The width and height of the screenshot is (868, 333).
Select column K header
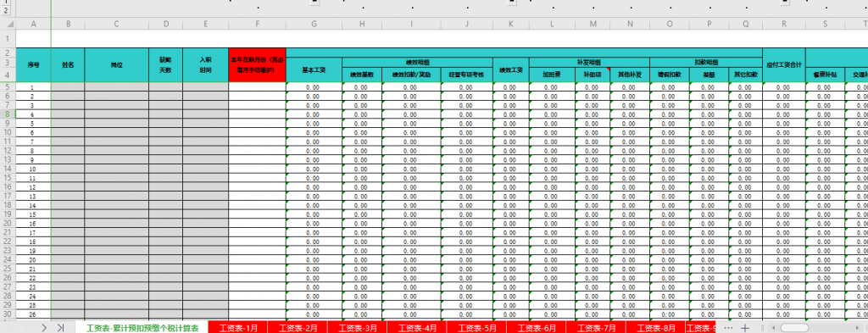[511, 23]
